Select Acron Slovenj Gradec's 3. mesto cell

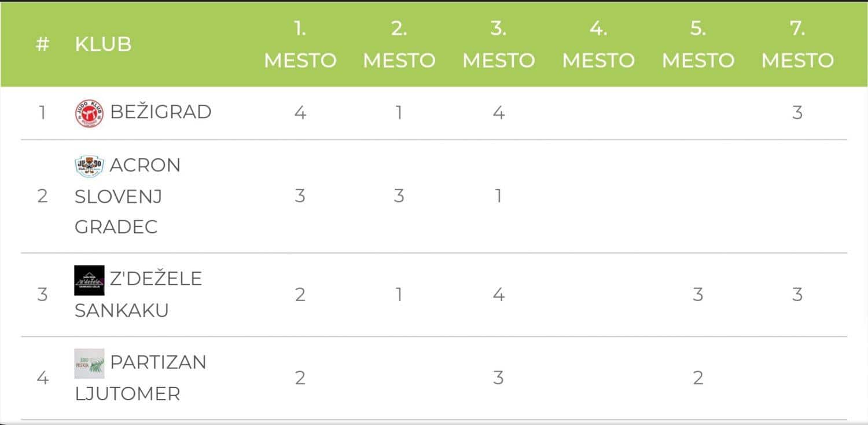click(x=498, y=196)
